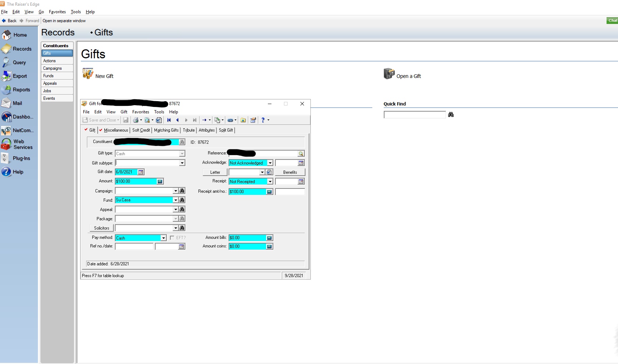
Task: Expand the Acknowledge status dropdown
Action: [270, 163]
